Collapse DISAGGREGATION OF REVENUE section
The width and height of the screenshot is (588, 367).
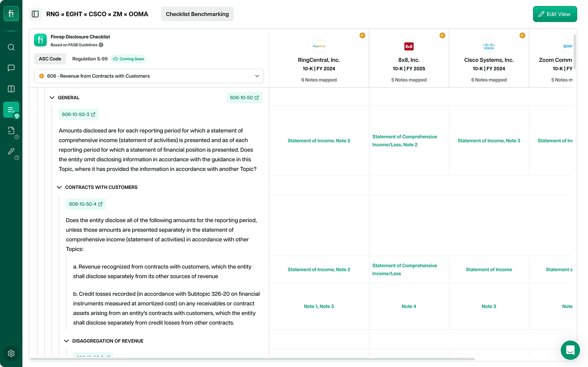point(66,341)
